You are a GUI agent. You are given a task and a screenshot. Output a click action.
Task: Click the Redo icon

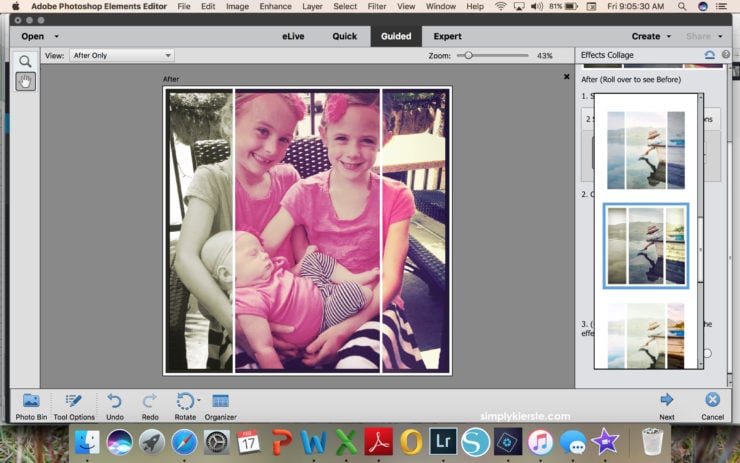(x=149, y=402)
